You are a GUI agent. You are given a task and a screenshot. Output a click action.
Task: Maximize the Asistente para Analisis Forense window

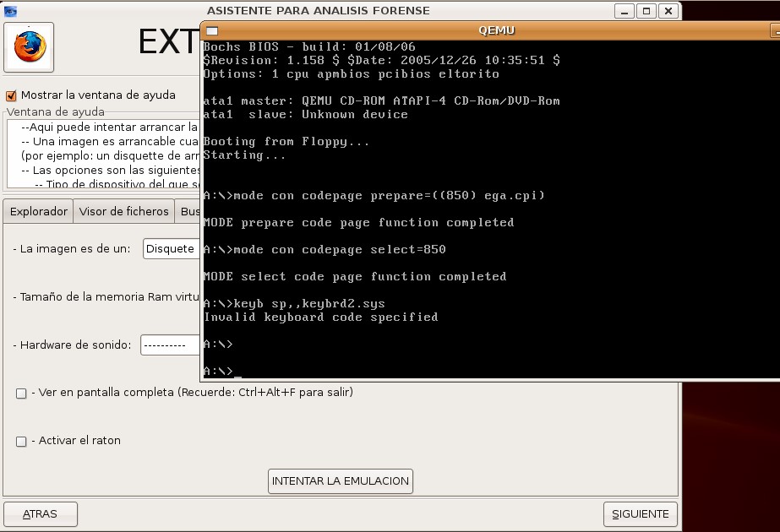pos(646,11)
